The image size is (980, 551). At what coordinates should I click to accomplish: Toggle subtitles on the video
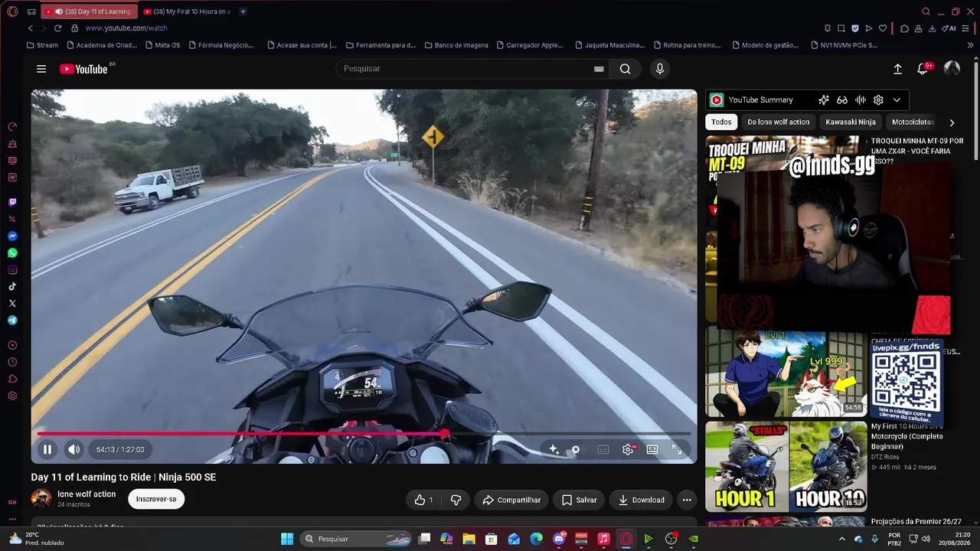click(603, 449)
